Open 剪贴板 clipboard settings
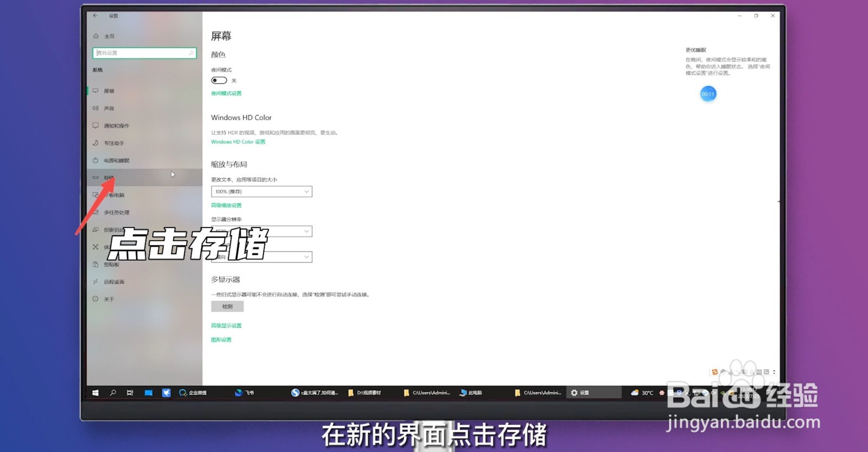The image size is (868, 452). 145,264
